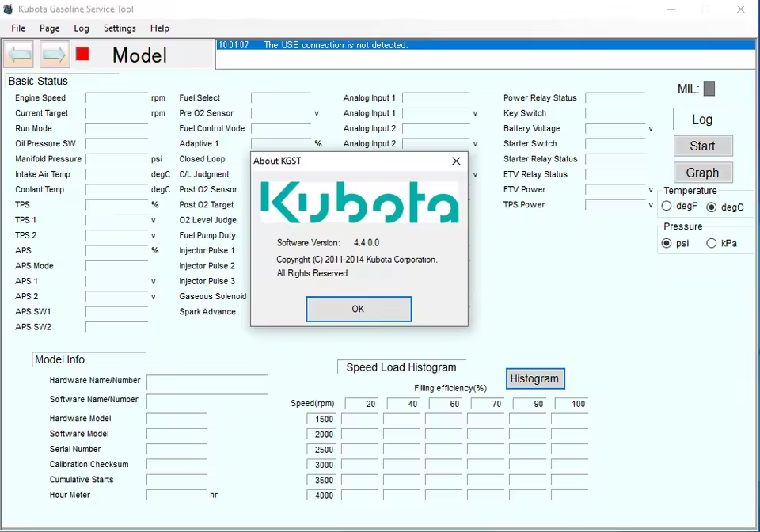Click the Oil Pressure SW value field
The image size is (760, 532).
(117, 144)
